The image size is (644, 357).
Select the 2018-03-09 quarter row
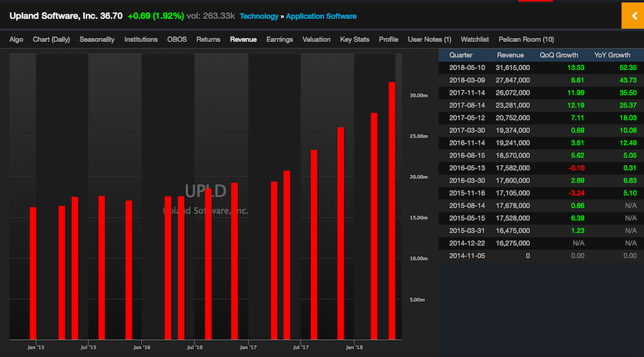[541, 81]
